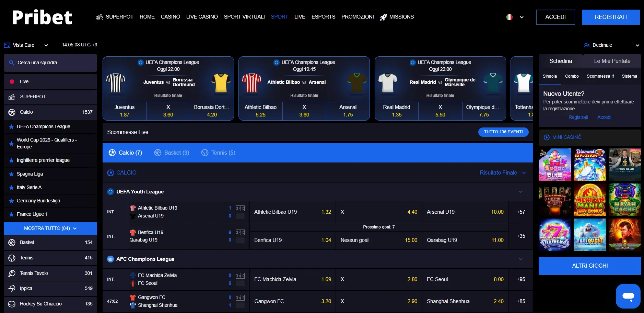Open LIVE CASINÒ in the top menu

[202, 17]
